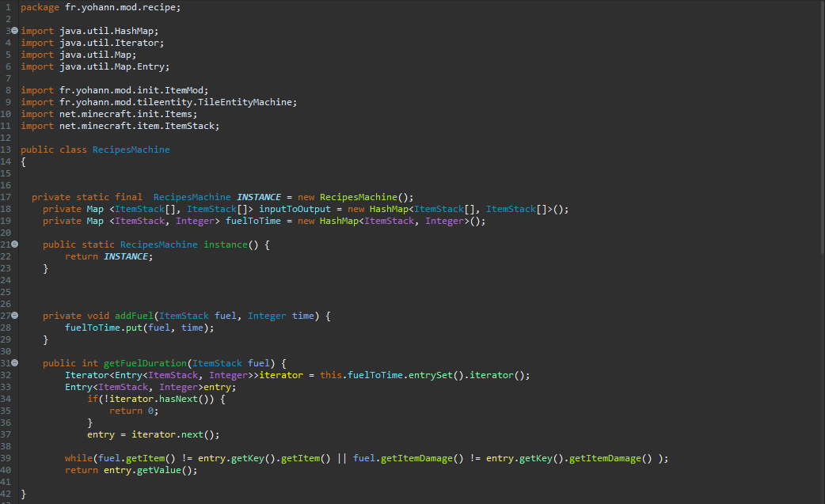Click the vertical scrollbar at right edge
825x504 pixels.
point(821,158)
